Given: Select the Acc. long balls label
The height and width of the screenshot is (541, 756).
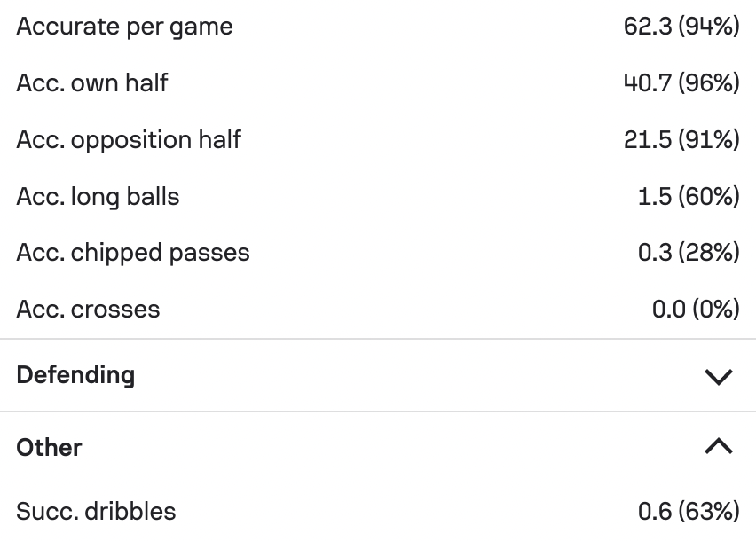Looking at the screenshot, I should coord(98,197).
